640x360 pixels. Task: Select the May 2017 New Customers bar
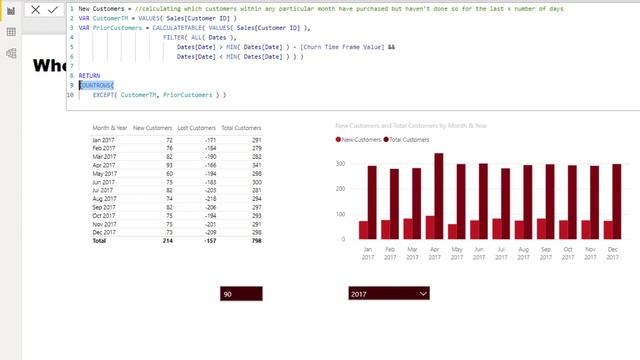click(452, 231)
